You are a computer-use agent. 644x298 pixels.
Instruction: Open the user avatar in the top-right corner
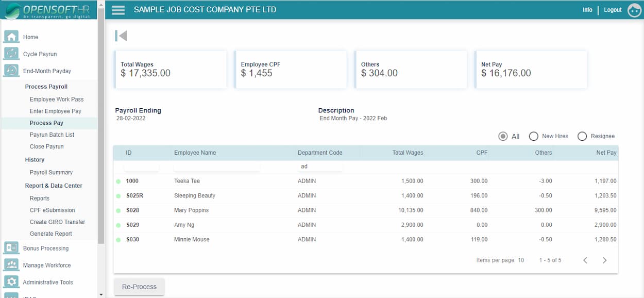[x=634, y=9]
